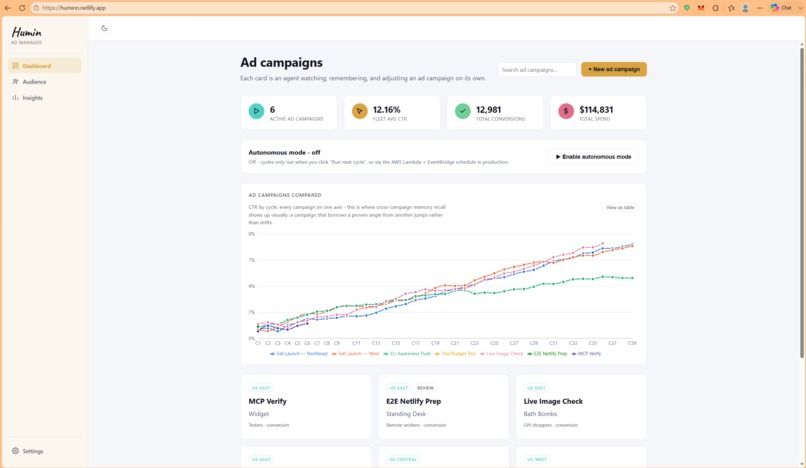This screenshot has width=806, height=468.
Task: Toggle Live Image Check legend series
Action: (502, 354)
